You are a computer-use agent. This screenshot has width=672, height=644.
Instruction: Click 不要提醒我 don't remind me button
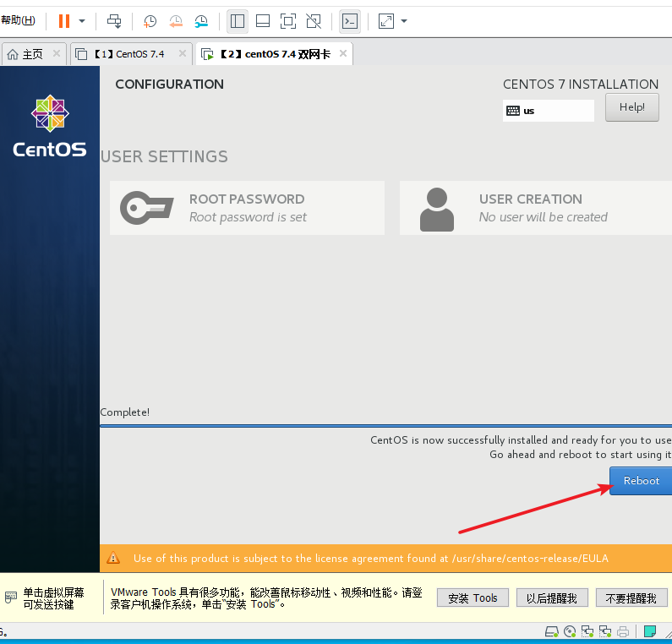[631, 598]
